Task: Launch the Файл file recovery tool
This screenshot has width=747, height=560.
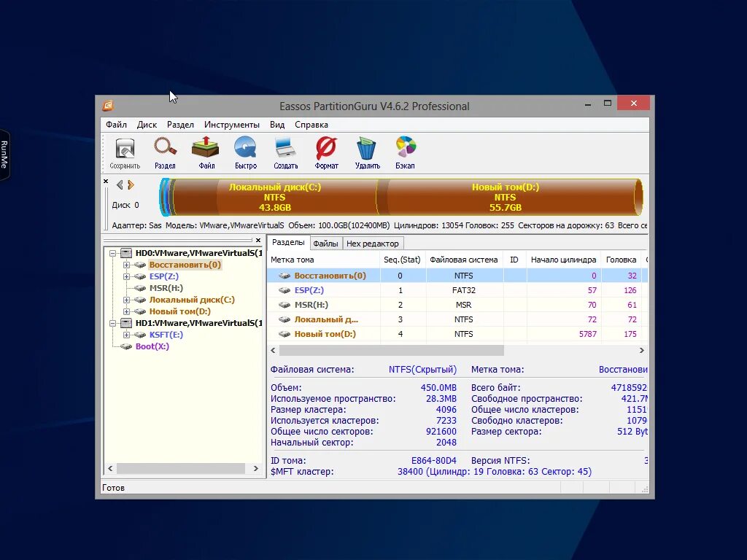Action: point(206,153)
